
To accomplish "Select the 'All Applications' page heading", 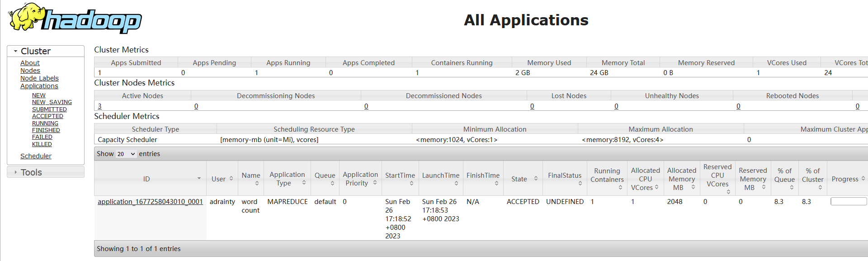I will click(x=526, y=20).
